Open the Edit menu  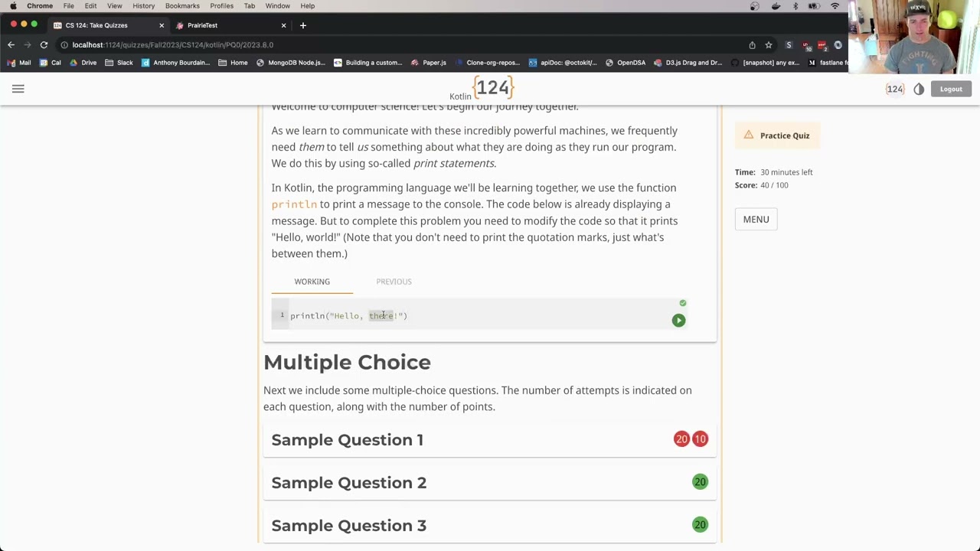point(90,6)
